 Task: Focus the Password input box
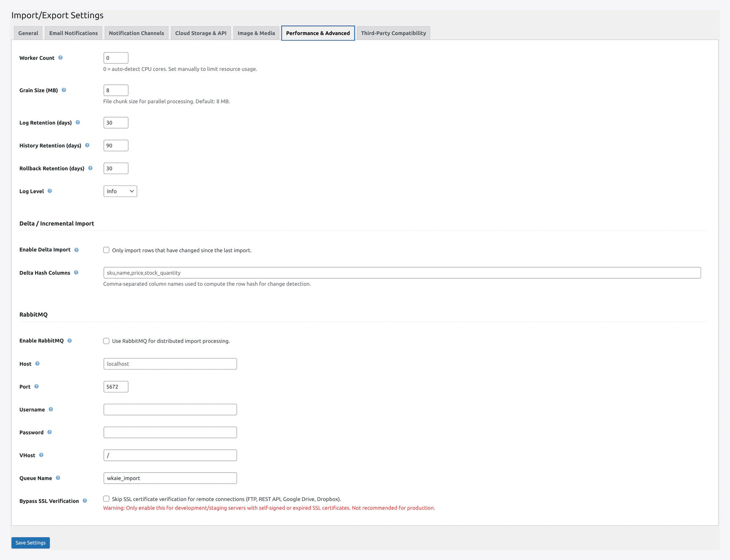click(x=170, y=432)
